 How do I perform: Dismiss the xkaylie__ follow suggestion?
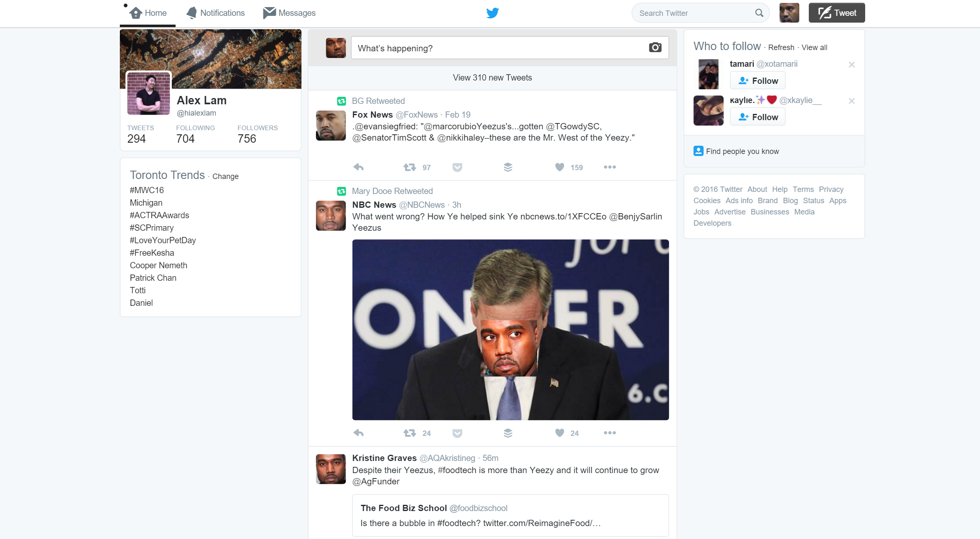[x=851, y=101]
